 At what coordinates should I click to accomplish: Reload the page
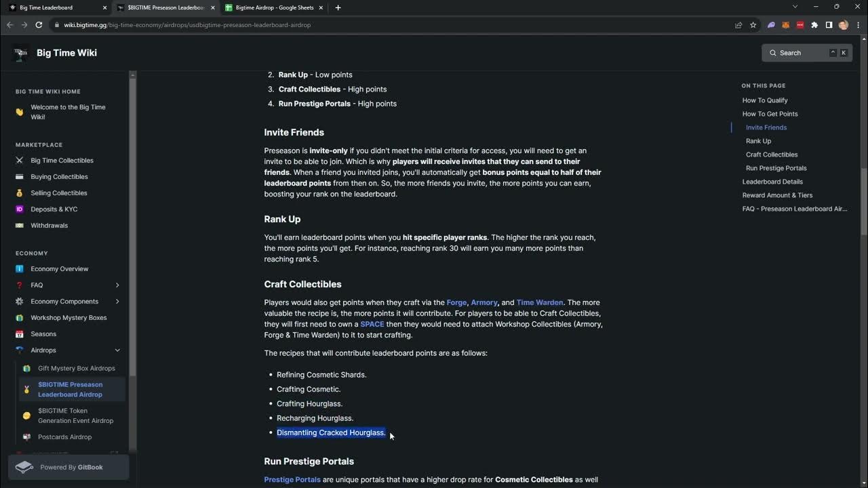[x=39, y=25]
